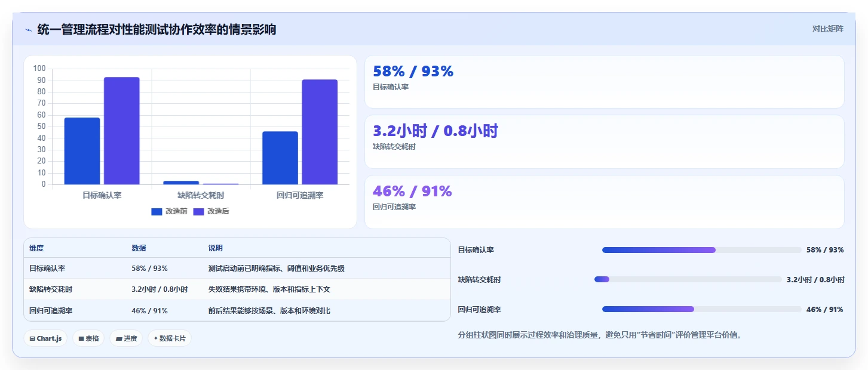The height and width of the screenshot is (370, 868).
Task: Click the 缺陷转交耗时 progress bar
Action: [688, 279]
